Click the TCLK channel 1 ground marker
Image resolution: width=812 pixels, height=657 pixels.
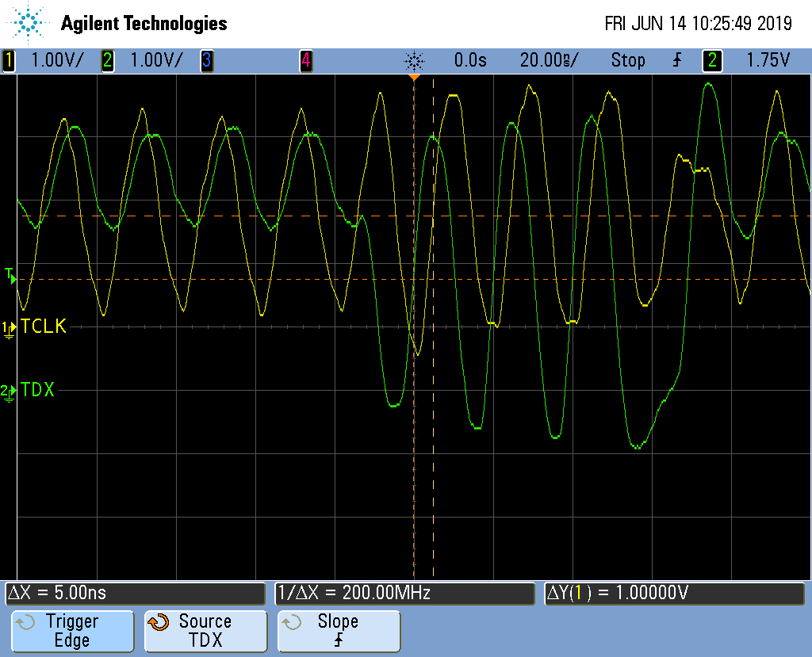tap(10, 327)
